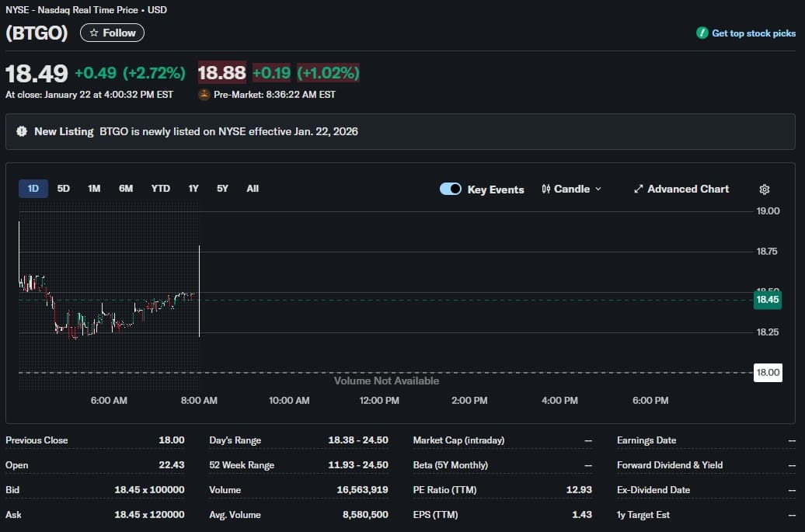Screen dimensions: 805x532
Task: Click the 18.45 current price marker
Action: point(767,300)
